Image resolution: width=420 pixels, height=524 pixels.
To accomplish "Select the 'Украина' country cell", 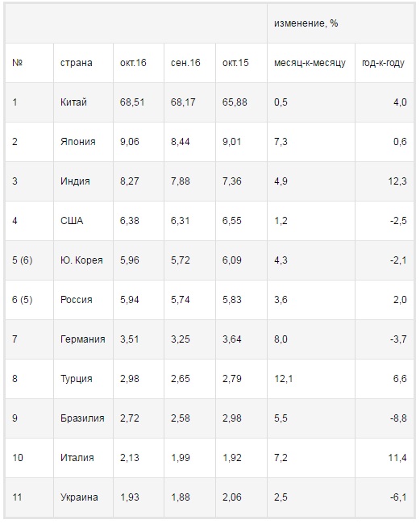I will [83, 497].
